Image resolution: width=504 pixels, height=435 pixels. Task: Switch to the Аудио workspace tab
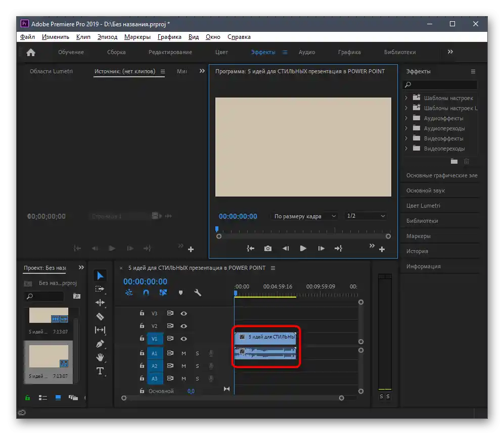306,52
